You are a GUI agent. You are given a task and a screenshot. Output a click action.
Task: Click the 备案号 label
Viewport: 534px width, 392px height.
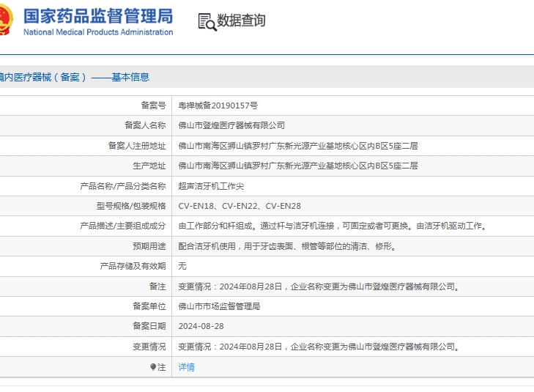(x=153, y=106)
